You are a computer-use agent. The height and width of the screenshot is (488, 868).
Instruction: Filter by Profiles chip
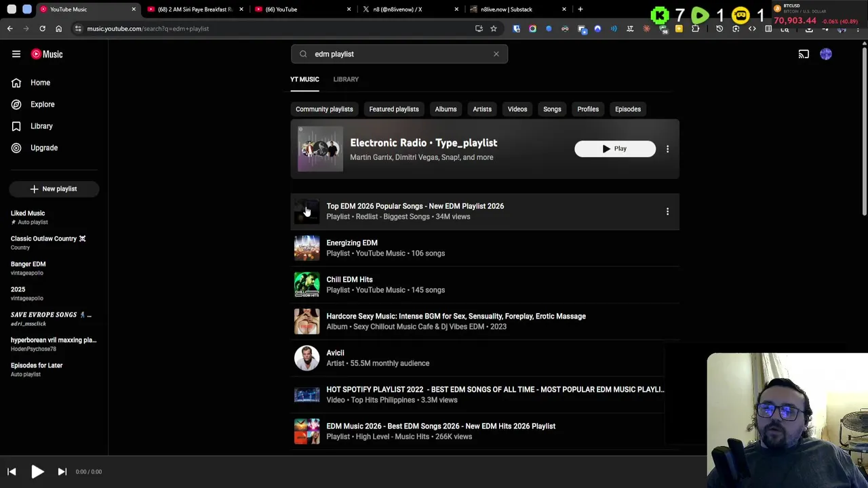pos(588,109)
